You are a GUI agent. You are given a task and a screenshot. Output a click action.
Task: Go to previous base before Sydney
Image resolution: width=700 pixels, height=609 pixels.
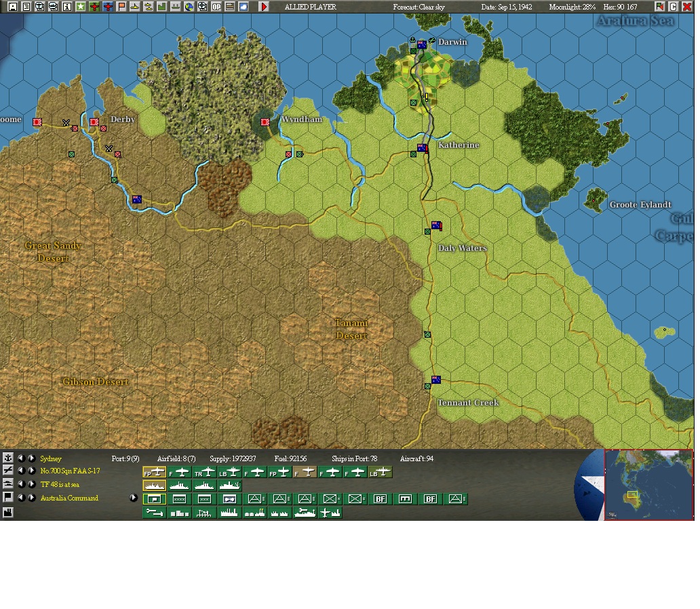(21, 458)
